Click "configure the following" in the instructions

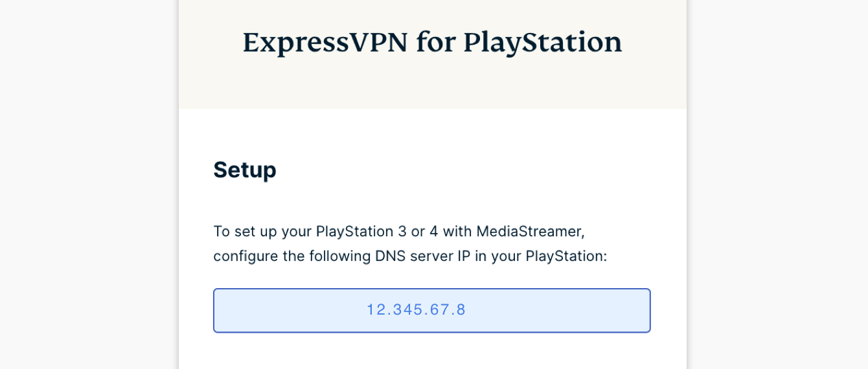279,256
